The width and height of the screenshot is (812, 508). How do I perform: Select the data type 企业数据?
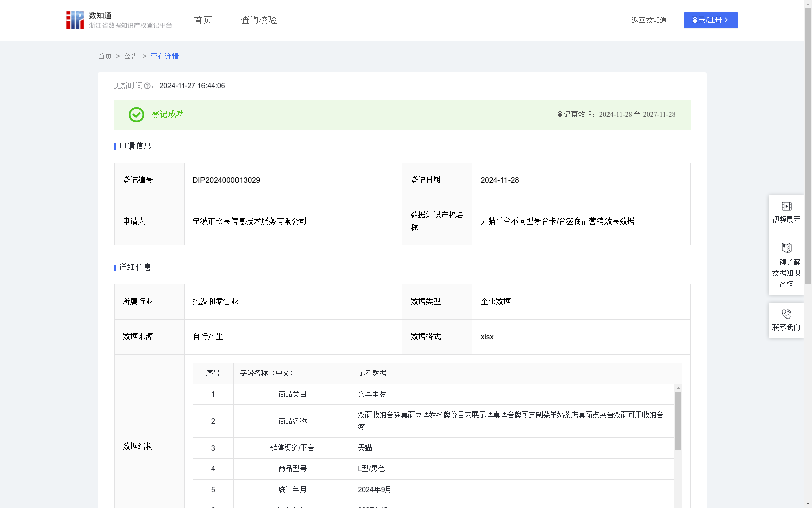point(495,302)
